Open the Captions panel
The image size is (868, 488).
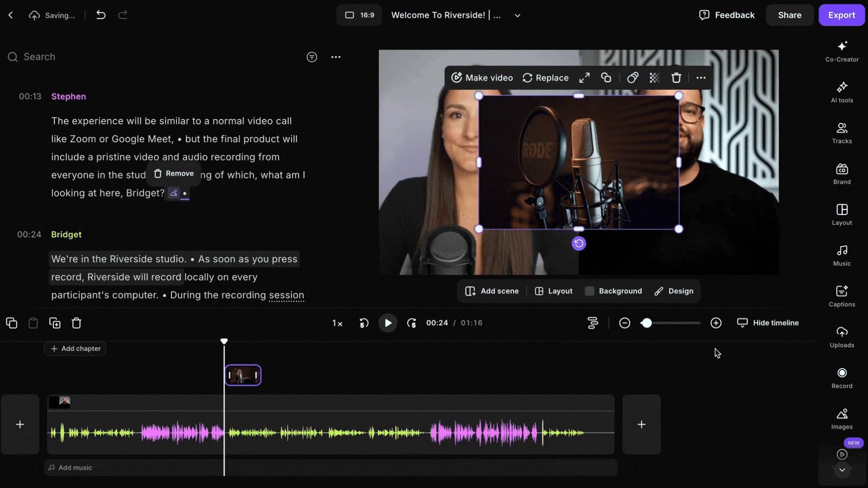tap(841, 296)
